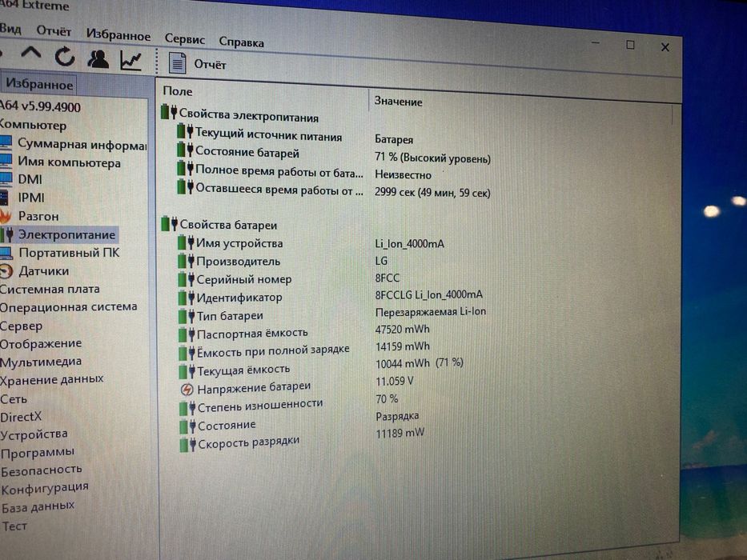Select DMI in the tree

pos(30,179)
